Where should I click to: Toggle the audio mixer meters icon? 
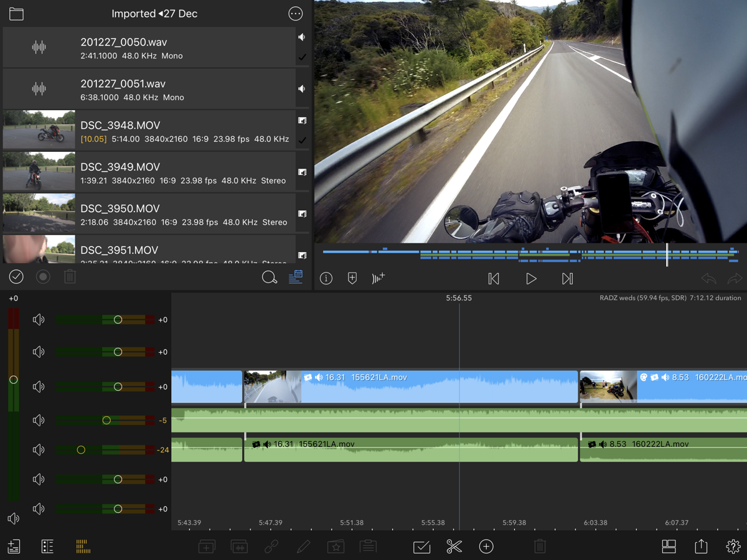click(x=83, y=546)
